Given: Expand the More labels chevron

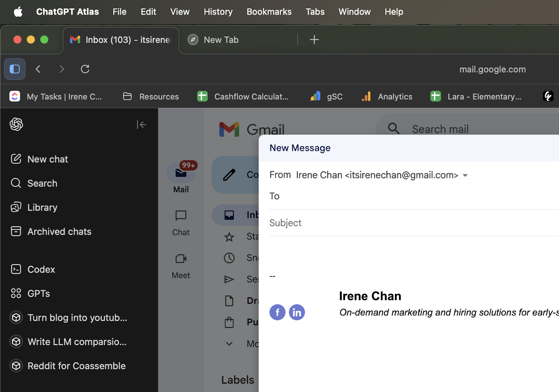Looking at the screenshot, I should click(x=229, y=343).
